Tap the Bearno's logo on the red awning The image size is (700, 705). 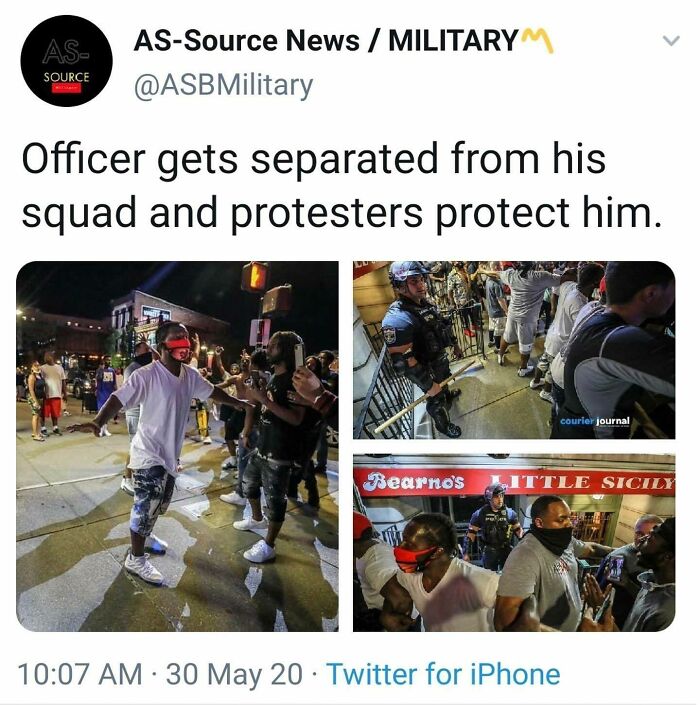pyautogui.click(x=413, y=482)
